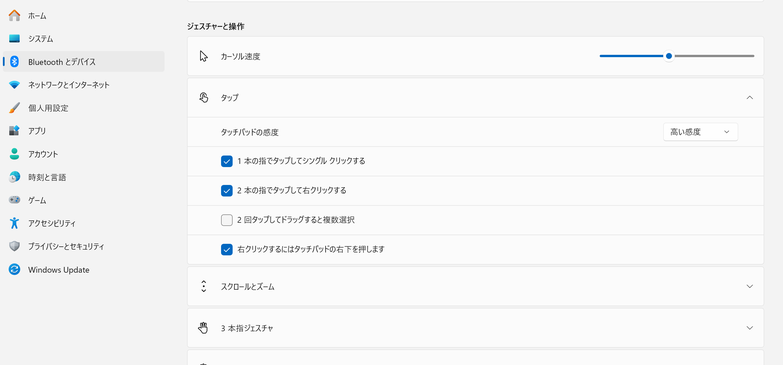Uncheck touchpad lower-right right-click checkbox
Image resolution: width=783 pixels, height=365 pixels.
pos(227,249)
